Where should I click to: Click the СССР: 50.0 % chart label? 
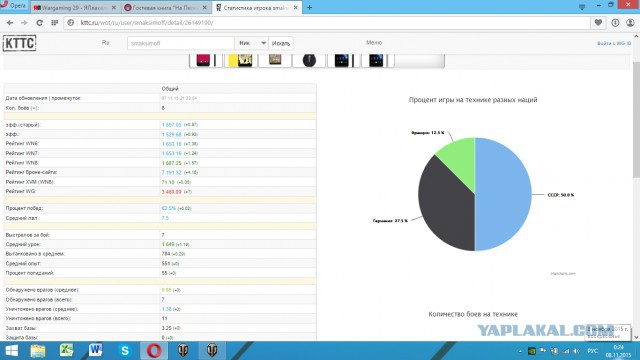point(561,195)
